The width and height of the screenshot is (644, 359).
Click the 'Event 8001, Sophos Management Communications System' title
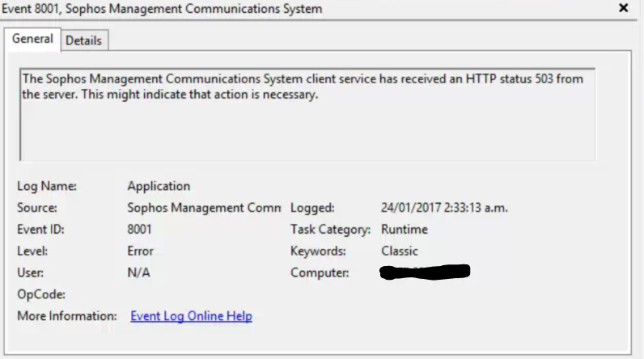[162, 9]
